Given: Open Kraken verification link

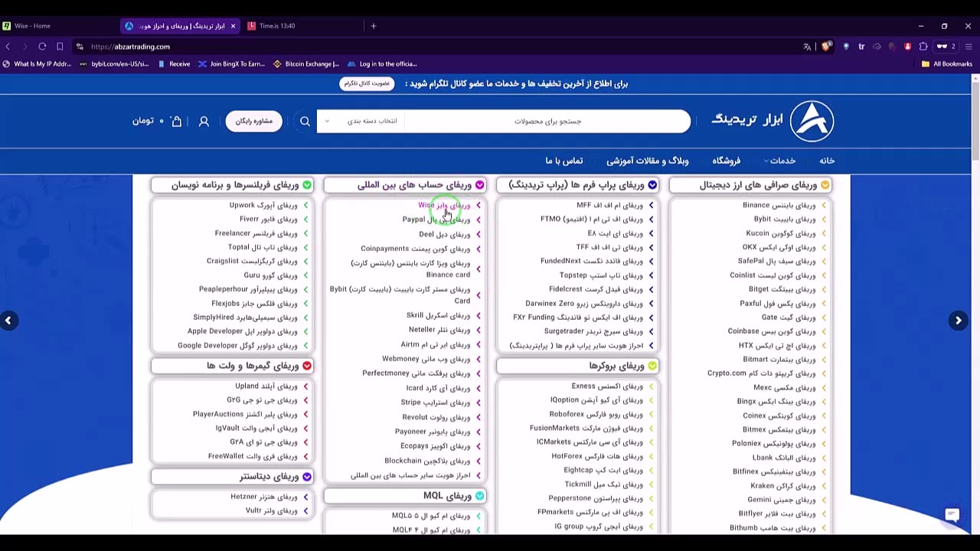Looking at the screenshot, I should click(783, 486).
